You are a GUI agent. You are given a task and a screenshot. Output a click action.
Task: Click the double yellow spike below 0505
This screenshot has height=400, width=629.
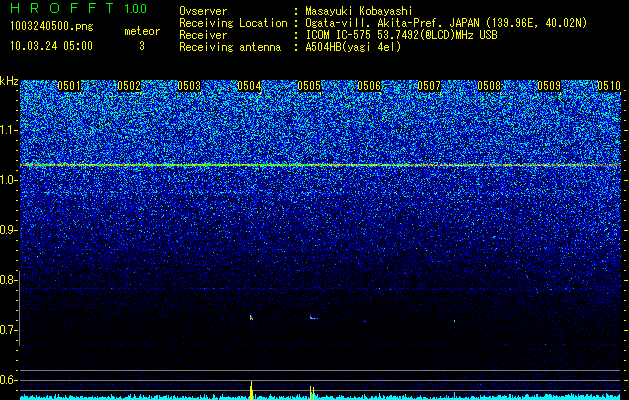tap(312, 393)
